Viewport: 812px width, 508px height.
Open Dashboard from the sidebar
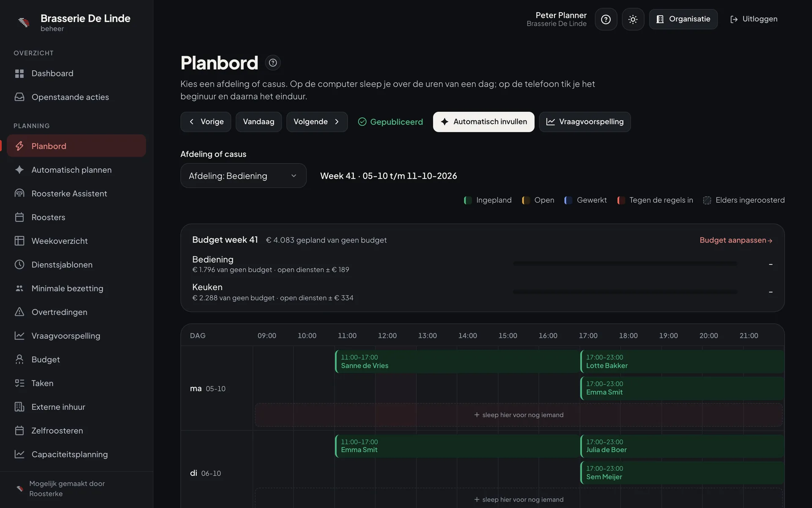(x=76, y=73)
